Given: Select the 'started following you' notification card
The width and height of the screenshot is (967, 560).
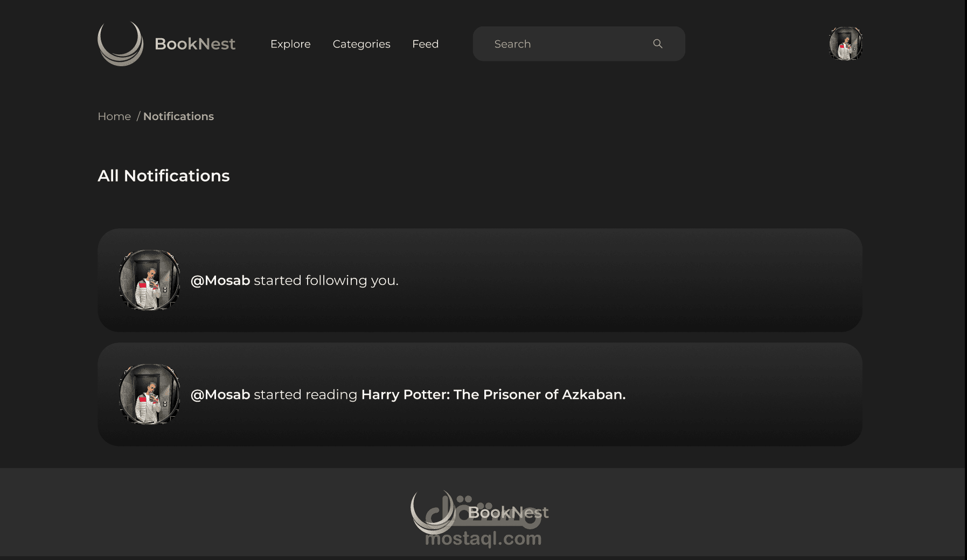Looking at the screenshot, I should click(480, 280).
